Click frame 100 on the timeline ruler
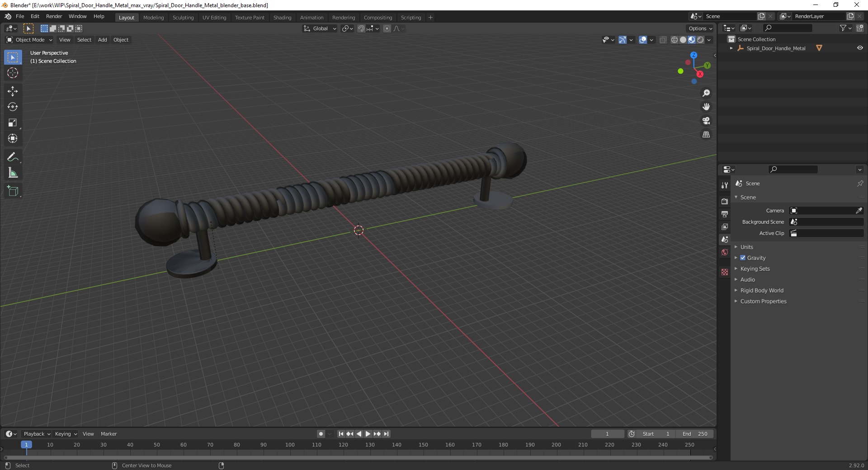The height and width of the screenshot is (470, 868). (x=290, y=445)
